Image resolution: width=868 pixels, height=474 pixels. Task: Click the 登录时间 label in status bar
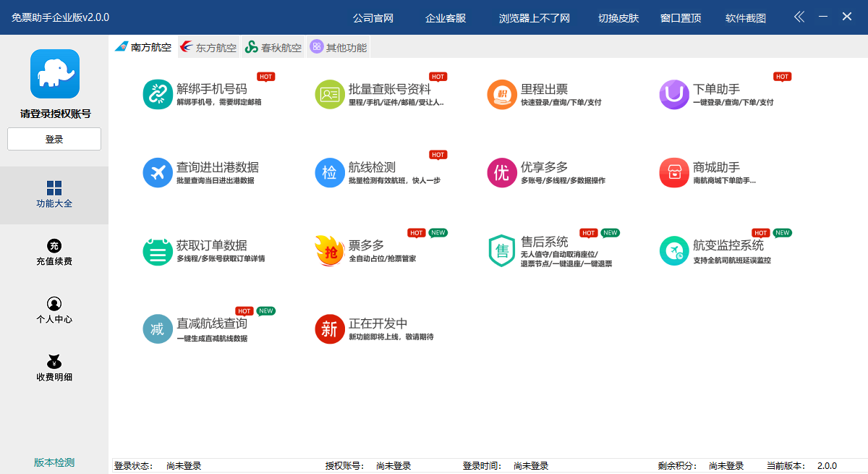point(482,466)
